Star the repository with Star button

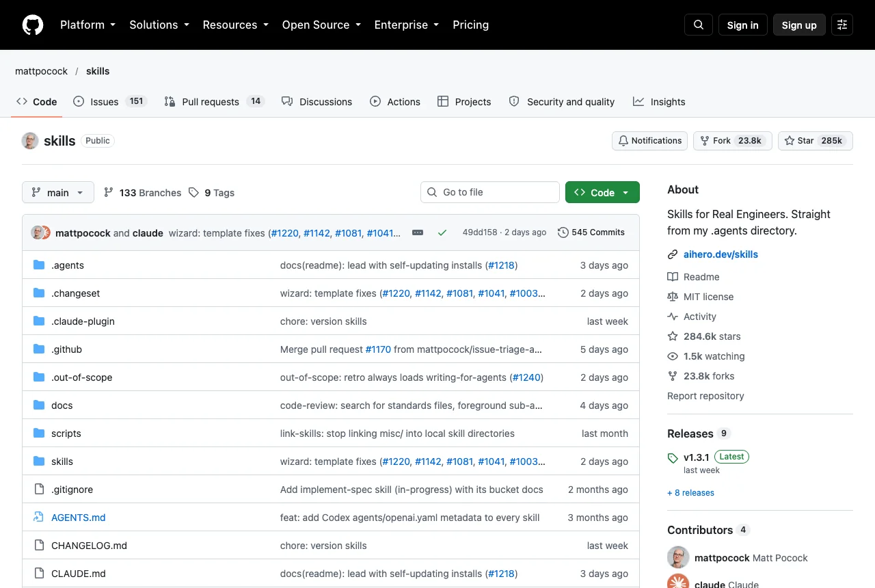(816, 141)
